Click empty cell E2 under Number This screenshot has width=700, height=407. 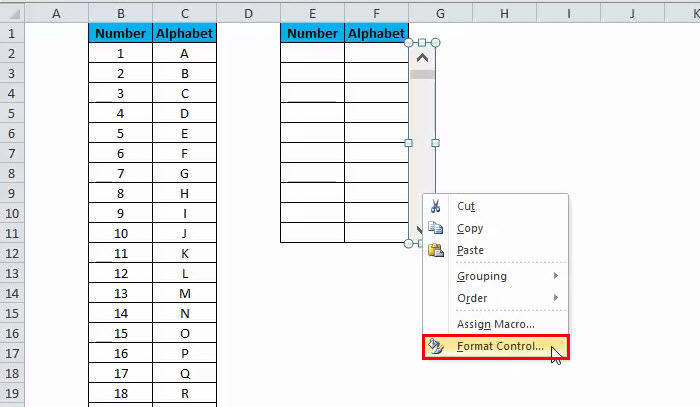(x=312, y=54)
